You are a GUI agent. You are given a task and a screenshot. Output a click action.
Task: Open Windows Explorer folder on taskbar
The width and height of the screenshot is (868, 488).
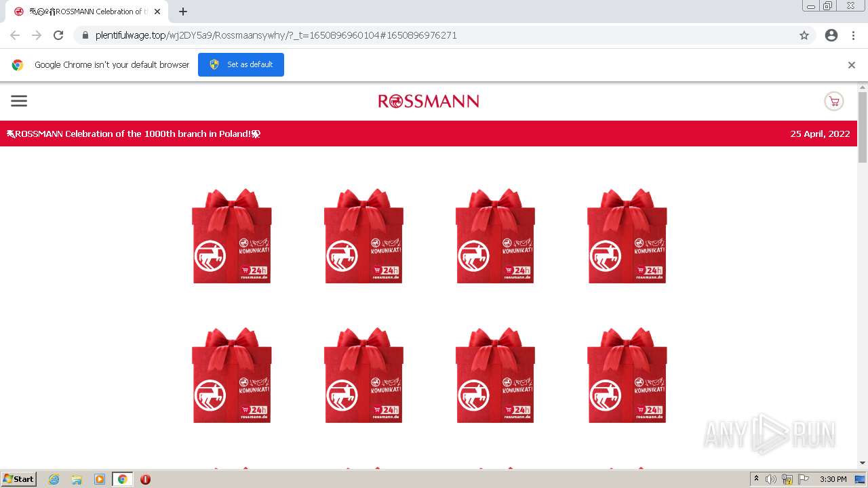77,479
